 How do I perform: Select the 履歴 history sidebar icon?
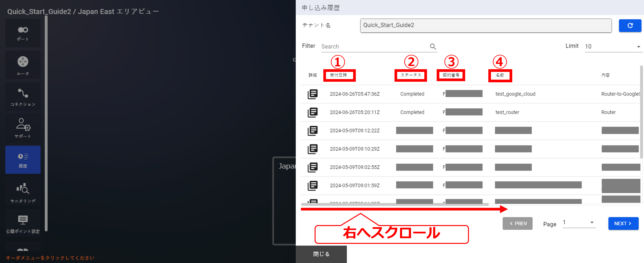tap(23, 160)
